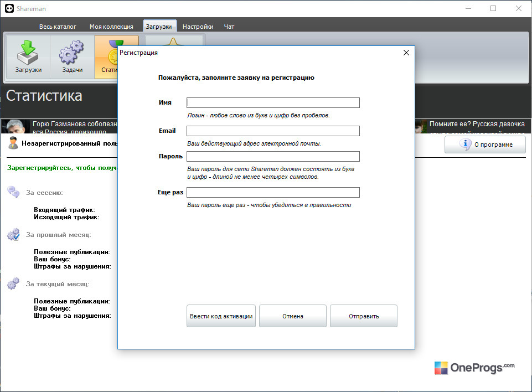The height and width of the screenshot is (392, 532).
Task: Click the Исходящий трафик label
Action: (66, 217)
